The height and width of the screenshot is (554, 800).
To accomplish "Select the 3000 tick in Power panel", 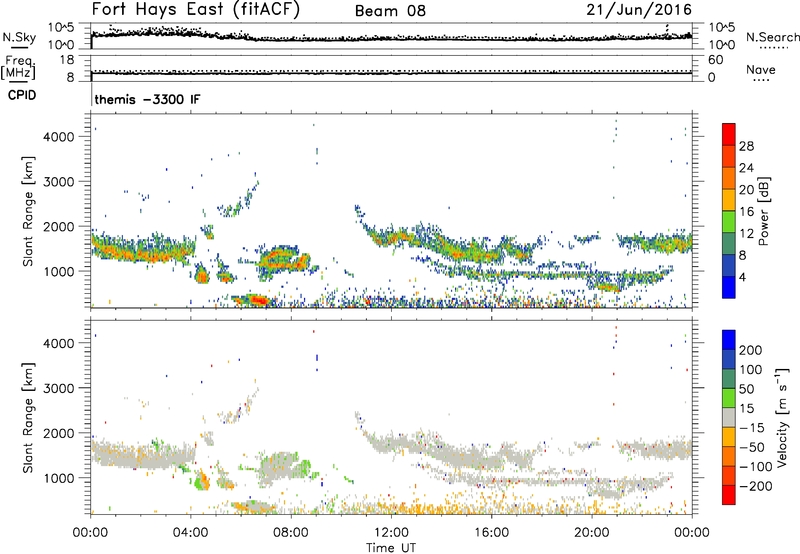I will [x=58, y=182].
